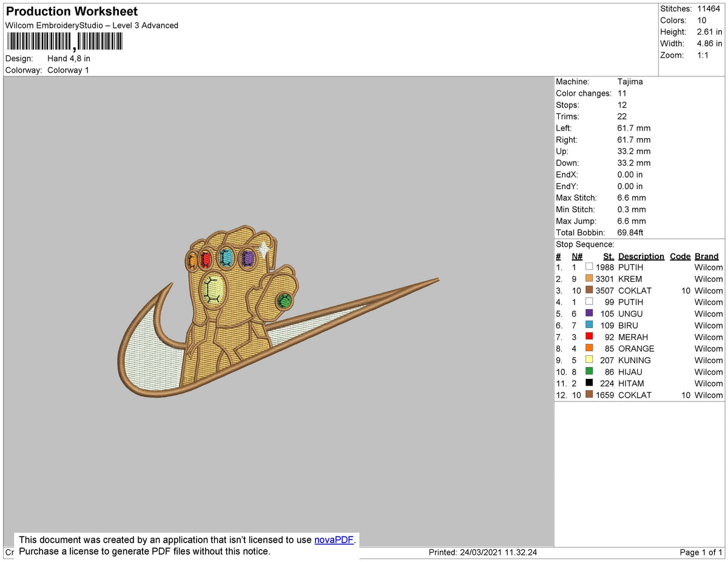Select the MERAH red color swatch
This screenshot has width=728, height=562.
pyautogui.click(x=588, y=337)
